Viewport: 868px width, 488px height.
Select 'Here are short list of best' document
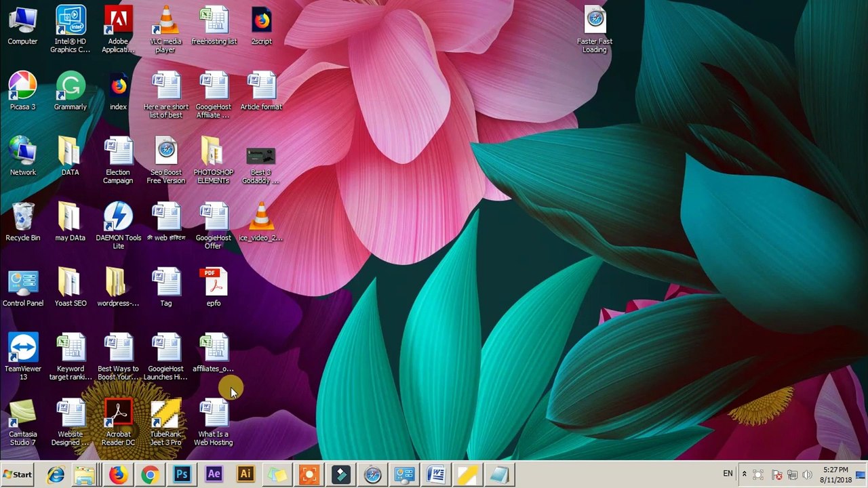pos(165,96)
